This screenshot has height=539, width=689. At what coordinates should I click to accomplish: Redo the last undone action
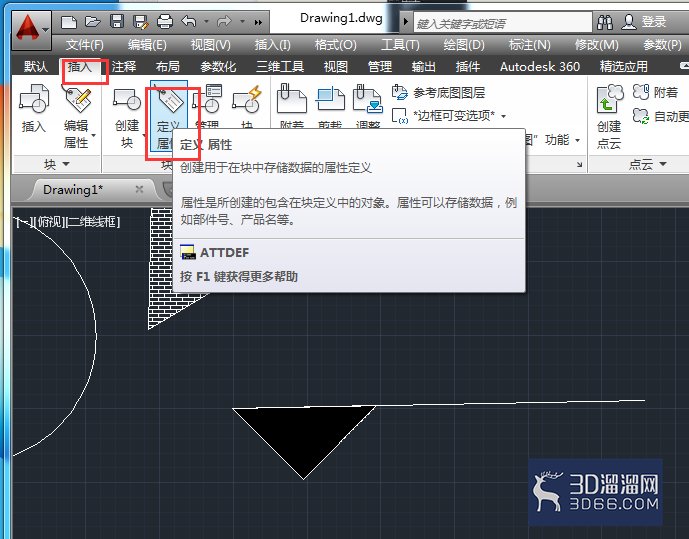click(225, 21)
